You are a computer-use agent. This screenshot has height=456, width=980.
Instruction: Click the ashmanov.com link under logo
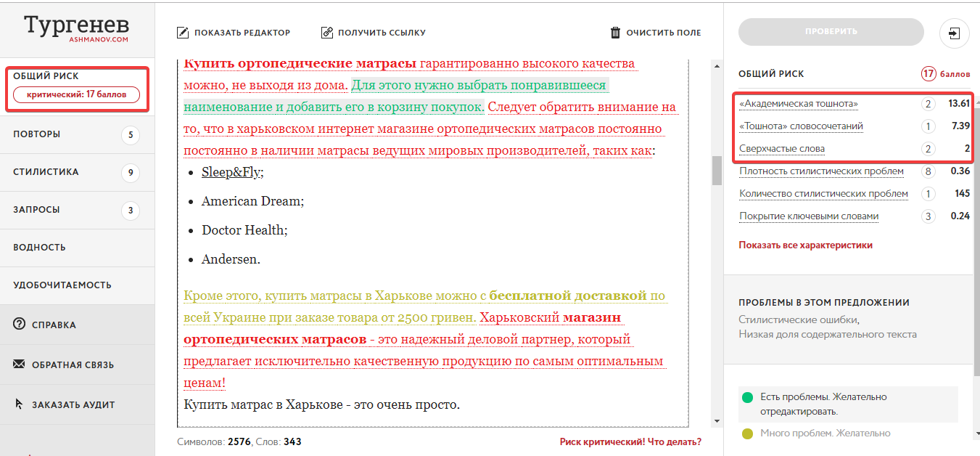pyautogui.click(x=99, y=39)
